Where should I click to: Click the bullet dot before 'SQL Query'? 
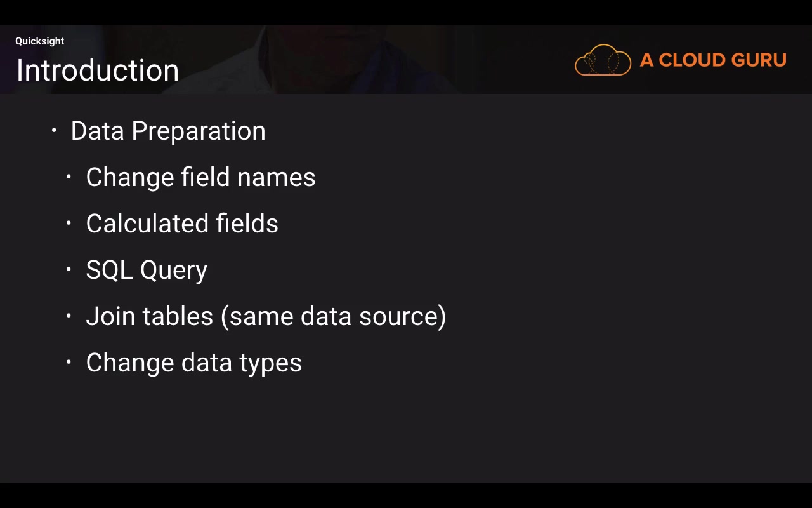(69, 270)
